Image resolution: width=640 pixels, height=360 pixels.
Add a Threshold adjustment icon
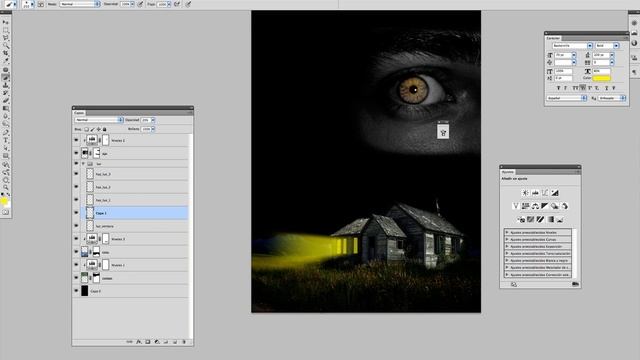[540, 220]
